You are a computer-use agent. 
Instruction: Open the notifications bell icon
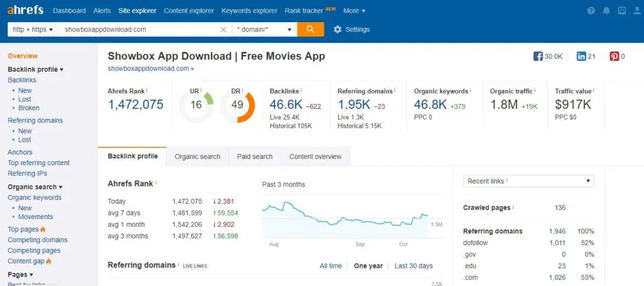pos(607,11)
